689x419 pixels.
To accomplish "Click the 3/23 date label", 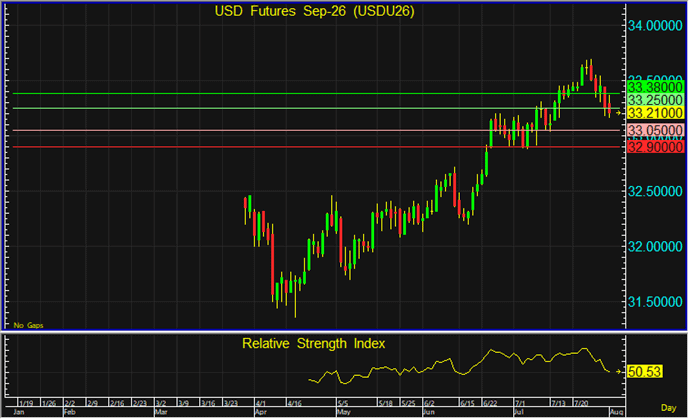I will point(231,403).
